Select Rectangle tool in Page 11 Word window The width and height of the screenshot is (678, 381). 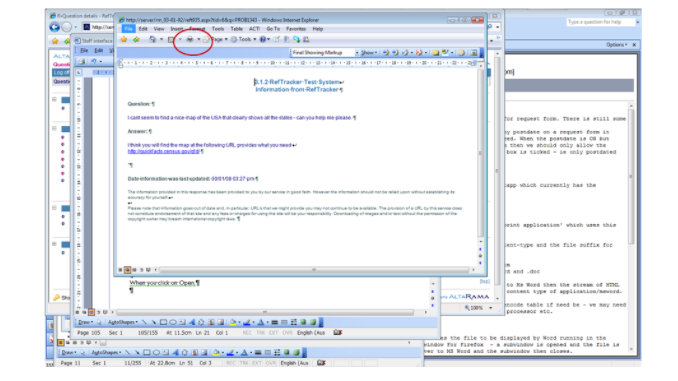[147, 352]
